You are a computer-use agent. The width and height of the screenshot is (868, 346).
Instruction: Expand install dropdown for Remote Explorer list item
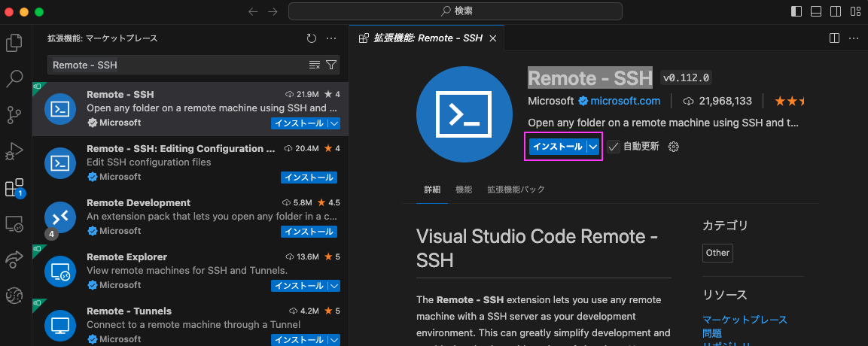click(333, 286)
